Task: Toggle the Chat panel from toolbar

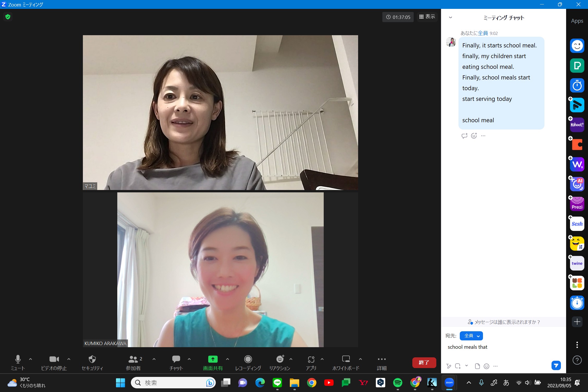Action: click(x=176, y=363)
